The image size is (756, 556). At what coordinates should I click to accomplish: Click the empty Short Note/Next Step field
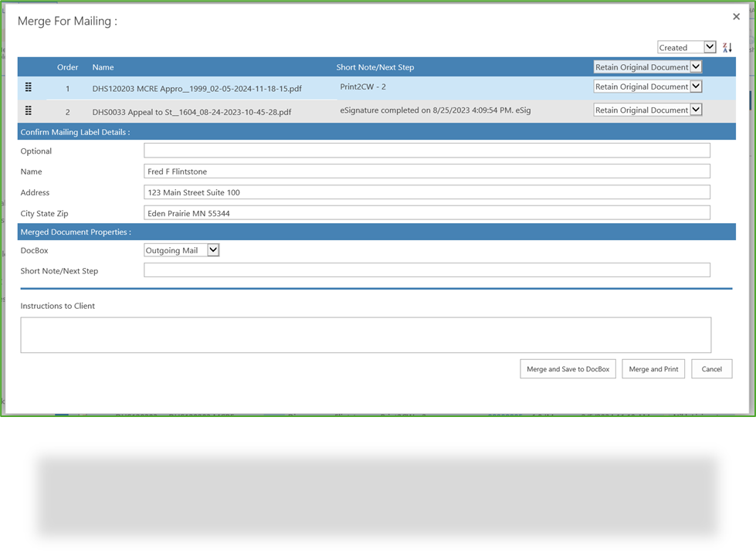[x=426, y=270]
